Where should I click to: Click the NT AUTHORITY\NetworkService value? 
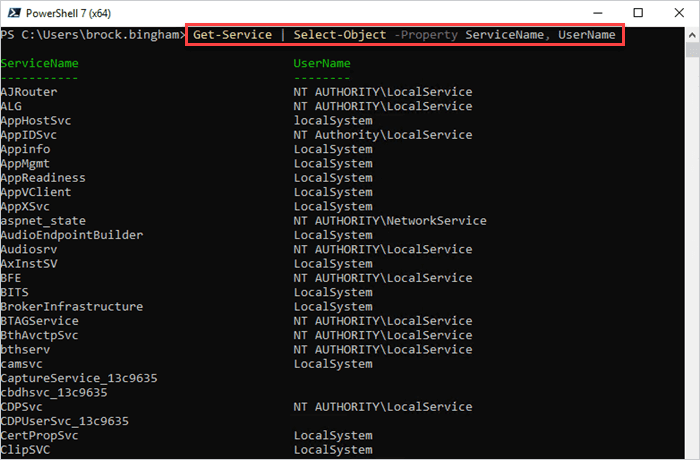point(390,221)
